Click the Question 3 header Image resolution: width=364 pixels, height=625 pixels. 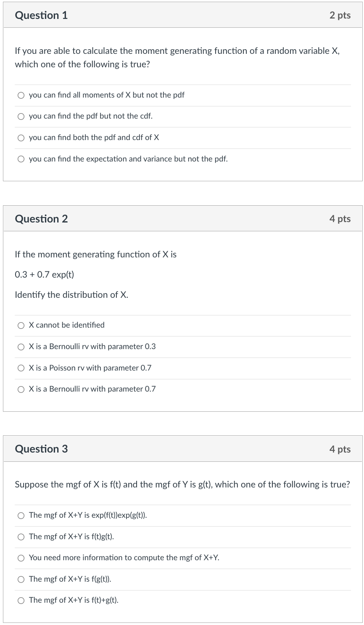(x=41, y=449)
